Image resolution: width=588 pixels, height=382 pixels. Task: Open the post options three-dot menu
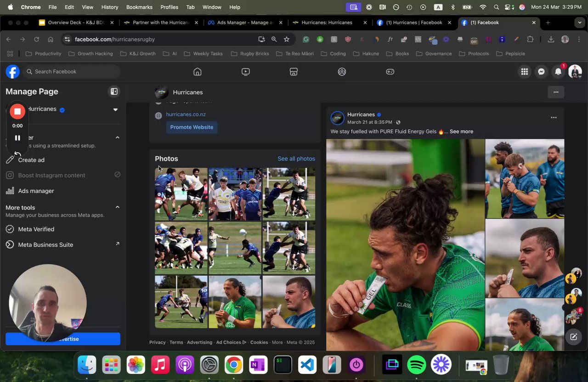[554, 118]
